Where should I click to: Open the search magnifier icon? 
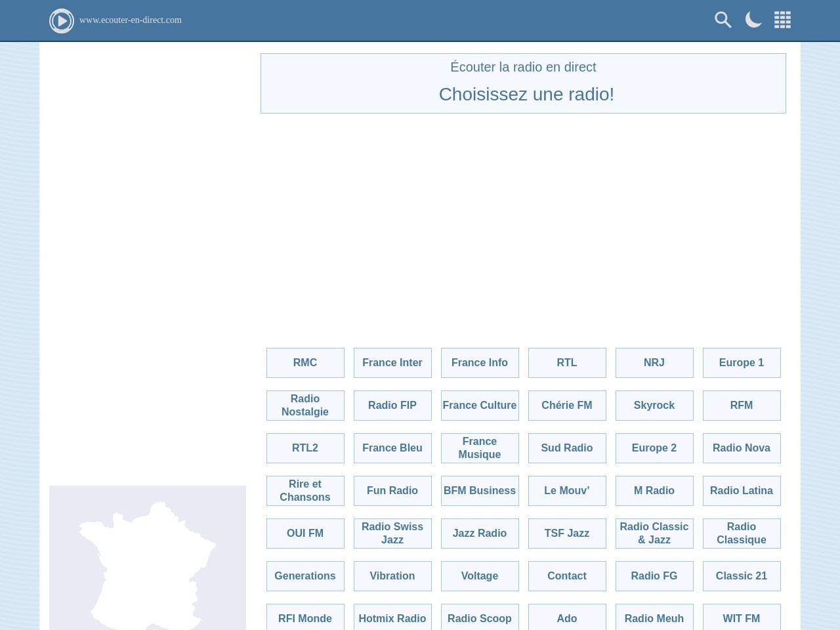click(723, 20)
